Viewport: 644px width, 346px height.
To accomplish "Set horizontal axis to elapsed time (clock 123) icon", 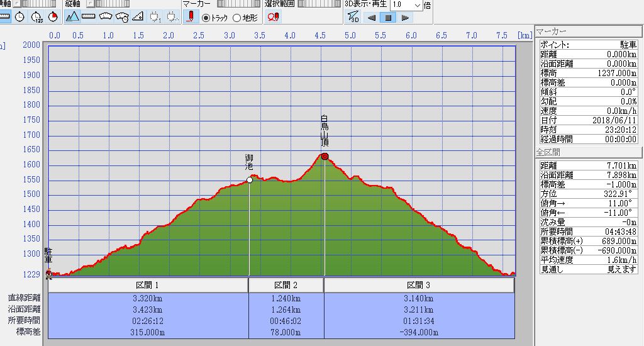I will pyautogui.click(x=36, y=17).
